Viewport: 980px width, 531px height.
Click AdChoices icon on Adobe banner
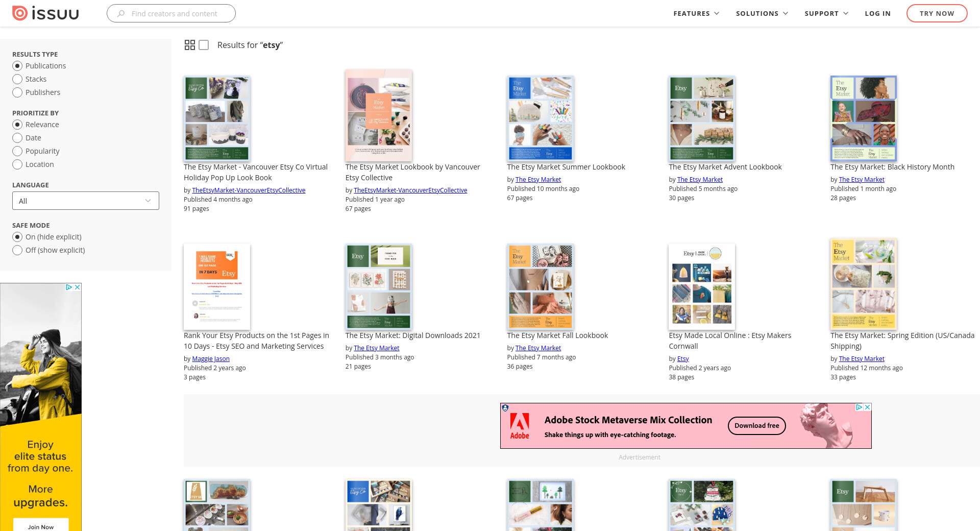point(859,407)
